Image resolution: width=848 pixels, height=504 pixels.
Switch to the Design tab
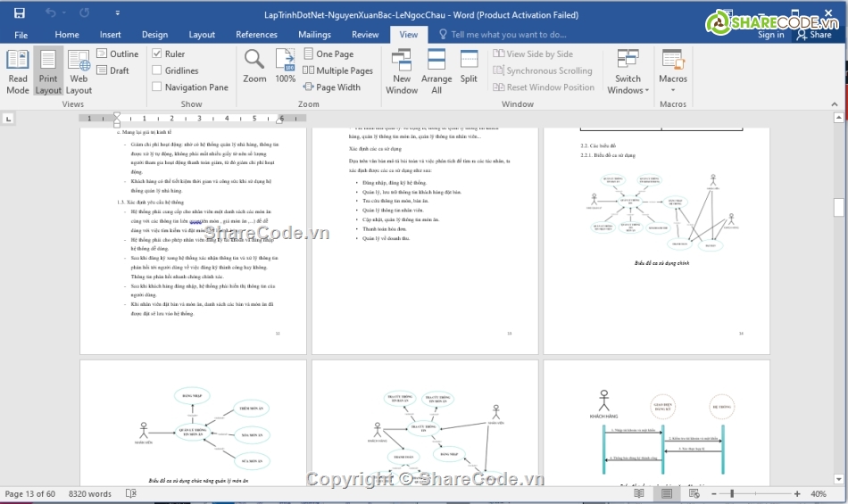(x=154, y=35)
